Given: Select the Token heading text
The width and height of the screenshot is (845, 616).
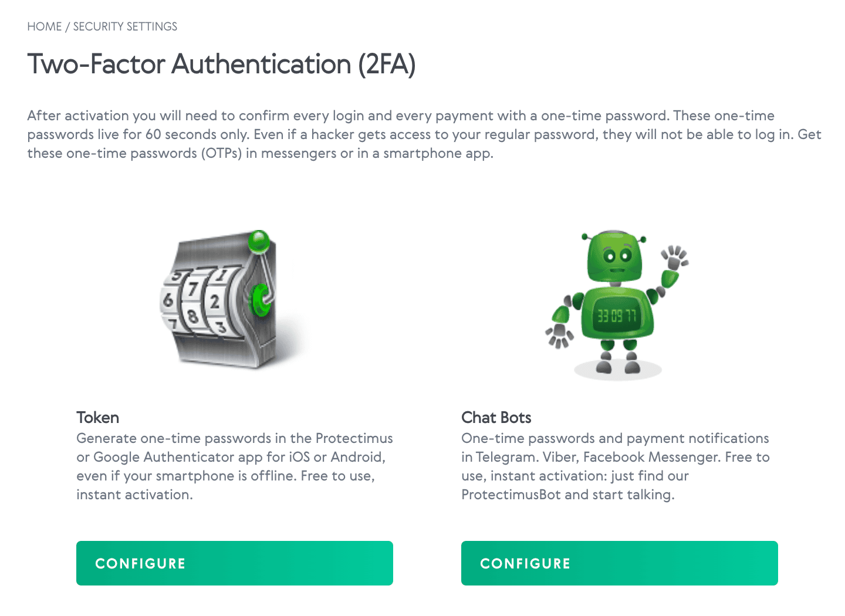Looking at the screenshot, I should click(x=97, y=418).
